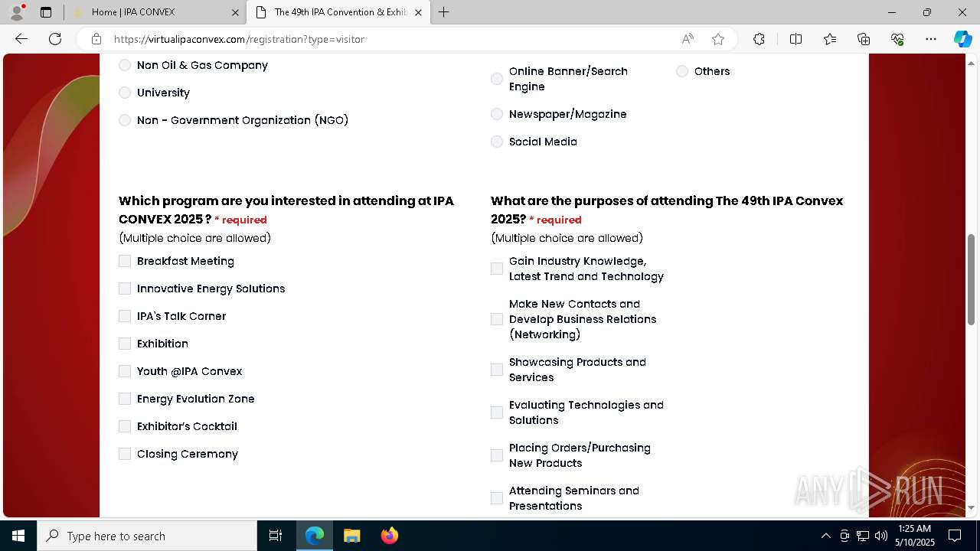This screenshot has height=551, width=980.
Task: Open the Favorites list icon
Action: 830,39
